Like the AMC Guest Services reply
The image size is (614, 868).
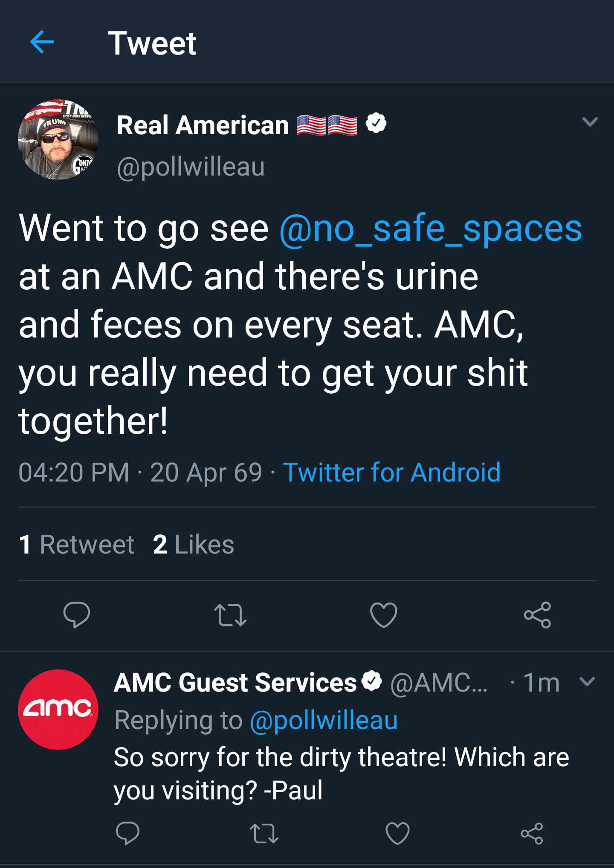coord(397,834)
